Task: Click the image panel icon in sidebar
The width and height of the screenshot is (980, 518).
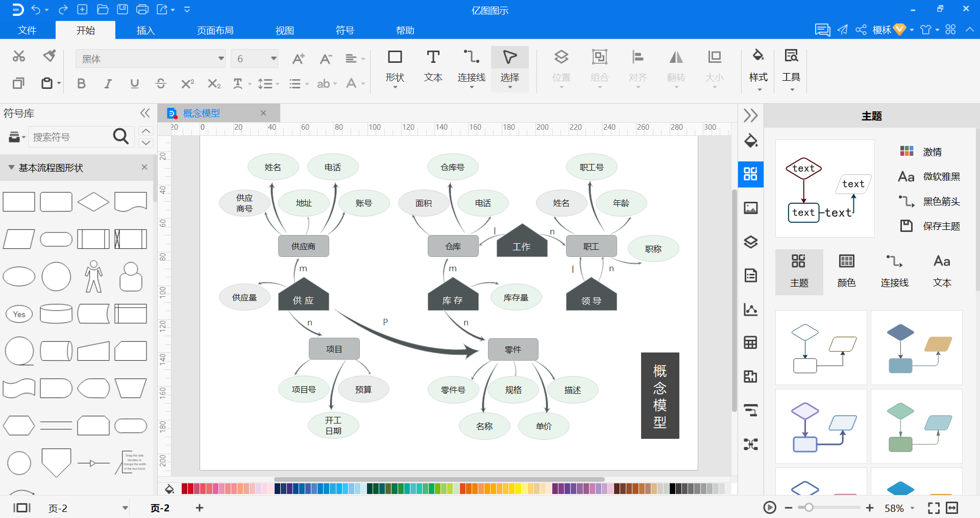Action: click(750, 208)
